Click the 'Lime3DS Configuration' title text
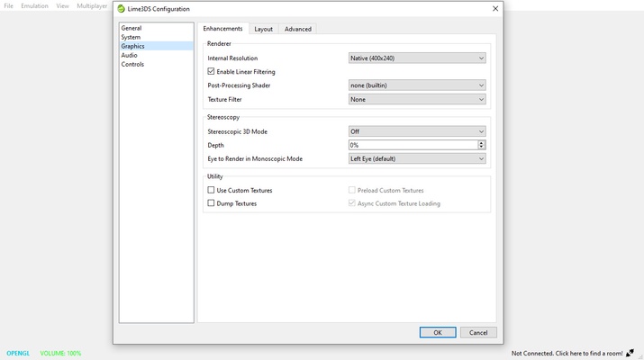This screenshot has height=360, width=644. tap(159, 9)
